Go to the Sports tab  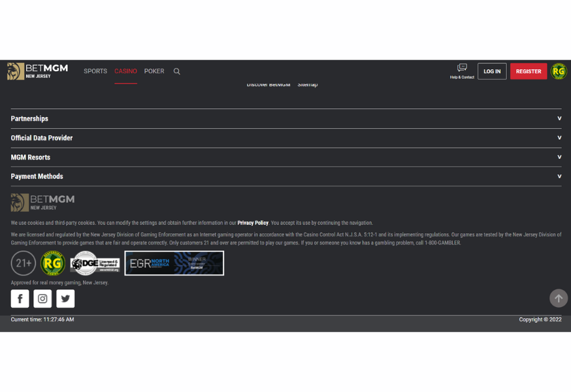coord(95,71)
